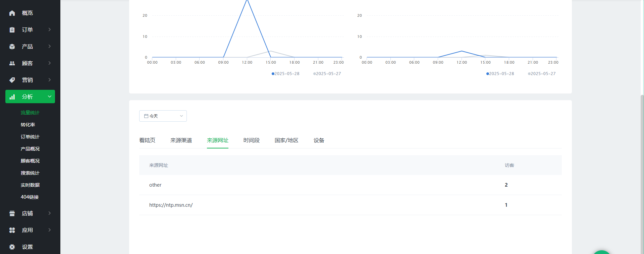Click the 订单 clipboard icon
The image size is (644, 254).
12,30
